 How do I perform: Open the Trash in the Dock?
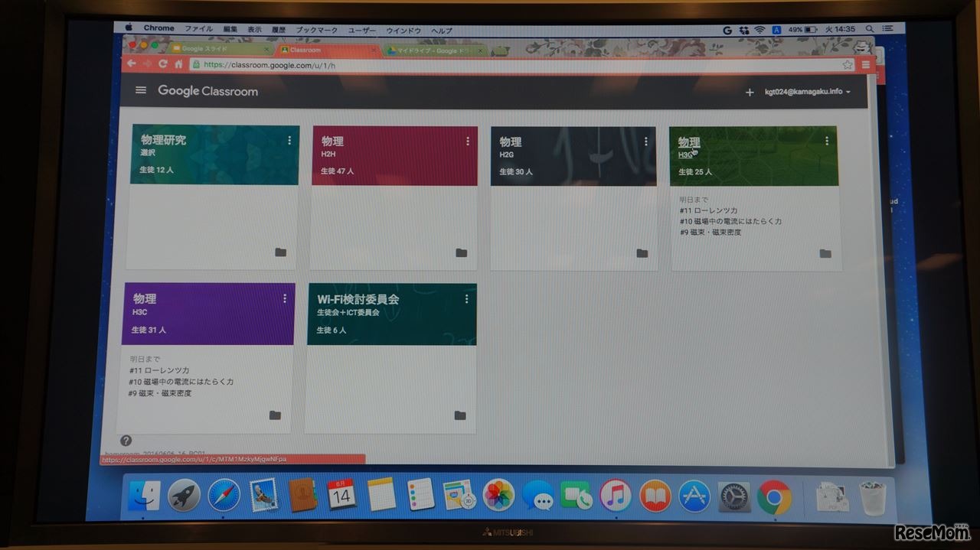click(x=873, y=498)
